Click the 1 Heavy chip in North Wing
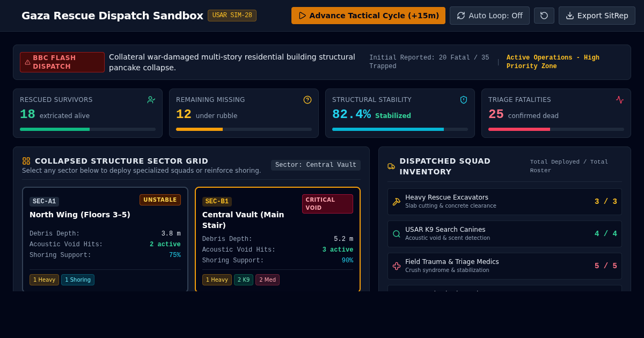 click(x=44, y=280)
